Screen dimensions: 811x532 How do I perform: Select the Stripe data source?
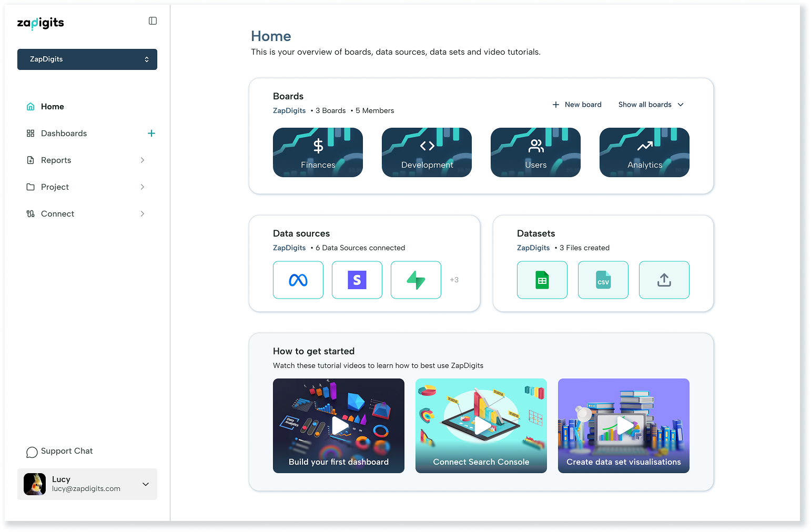[x=357, y=280]
